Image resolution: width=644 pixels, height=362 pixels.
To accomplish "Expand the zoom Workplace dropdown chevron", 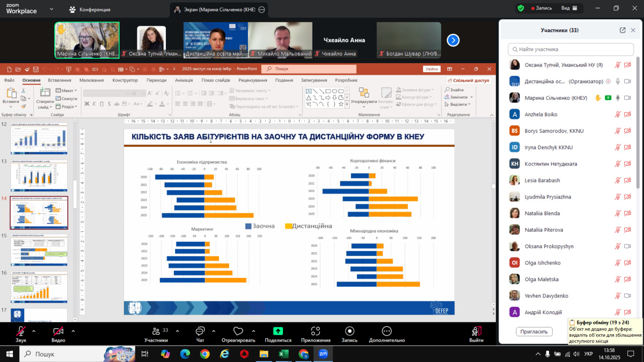I will (x=52, y=9).
